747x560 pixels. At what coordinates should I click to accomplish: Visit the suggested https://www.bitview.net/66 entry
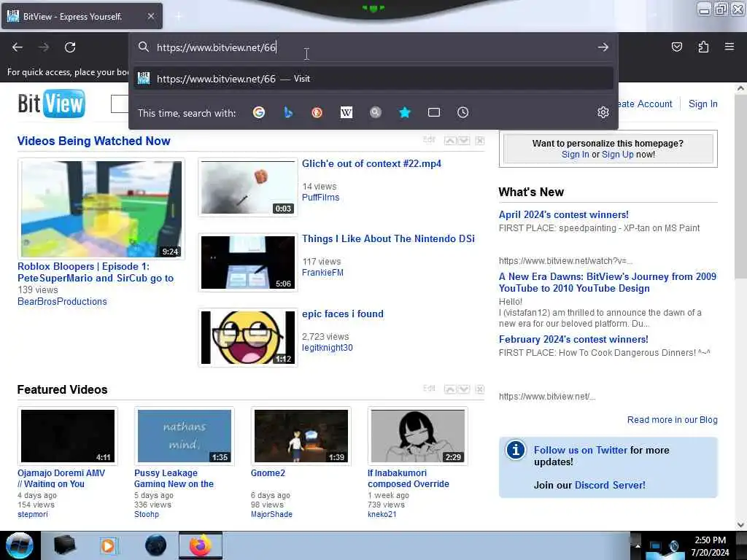(x=373, y=79)
